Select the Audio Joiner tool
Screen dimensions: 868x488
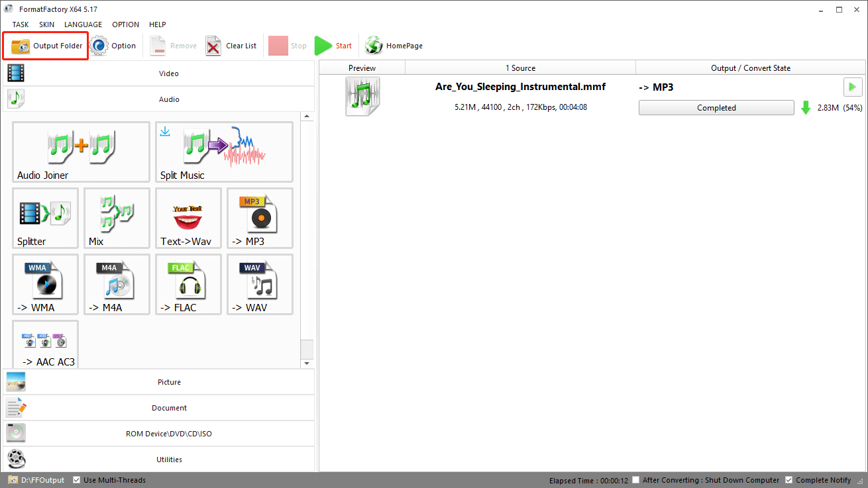(81, 152)
